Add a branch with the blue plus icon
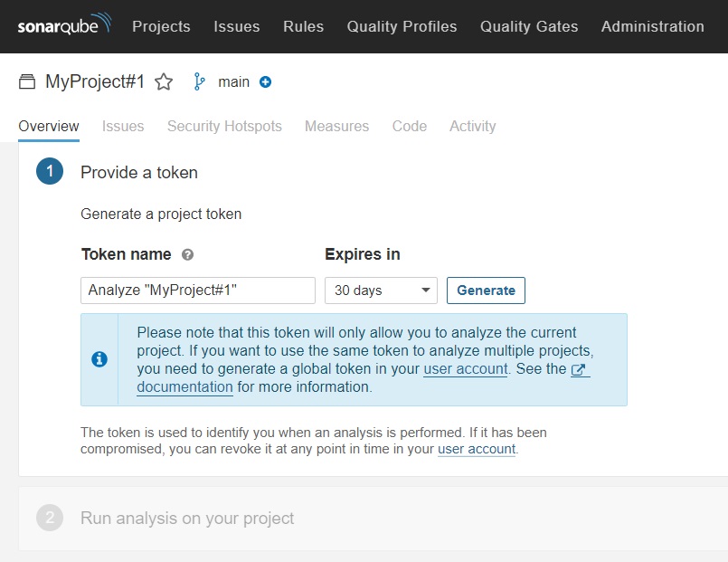The height and width of the screenshot is (562, 728). (x=265, y=82)
